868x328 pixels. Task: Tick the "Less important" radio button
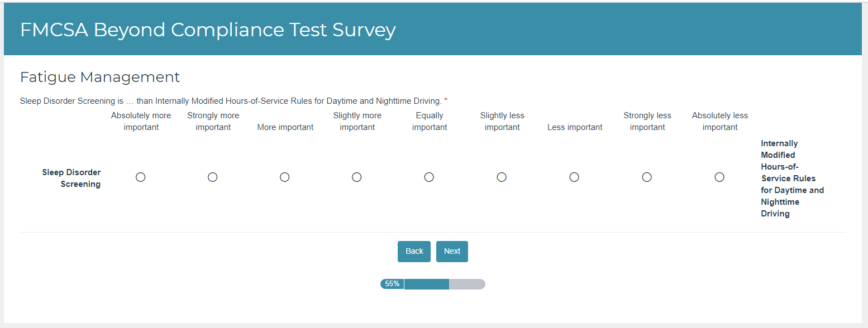pos(574,177)
